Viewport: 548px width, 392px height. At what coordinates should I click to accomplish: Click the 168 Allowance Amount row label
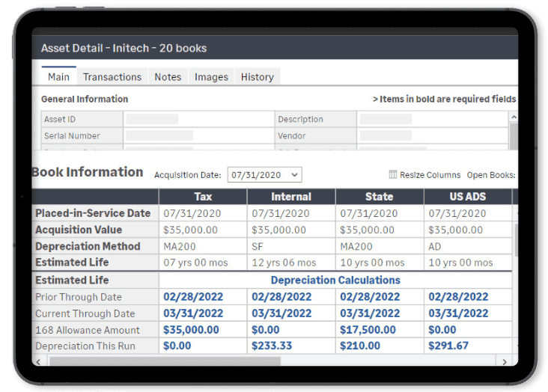tap(88, 330)
